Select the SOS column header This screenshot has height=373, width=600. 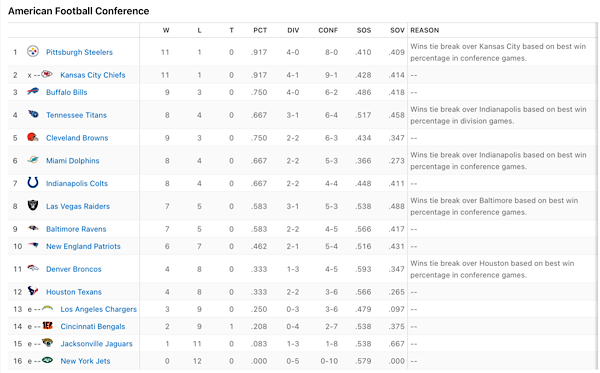click(x=364, y=30)
